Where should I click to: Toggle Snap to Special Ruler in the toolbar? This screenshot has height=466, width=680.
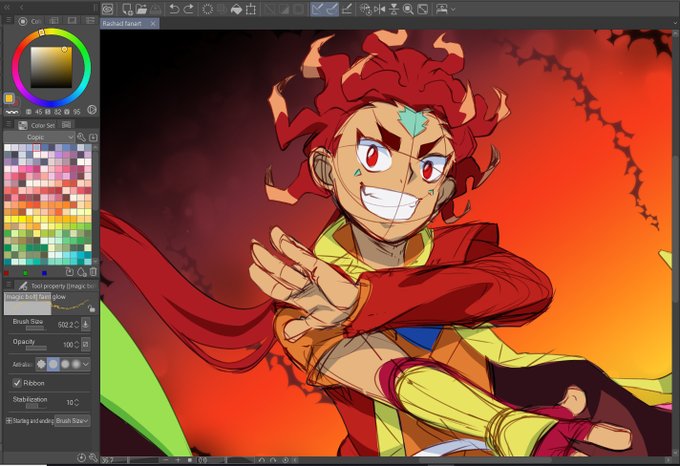pos(332,9)
